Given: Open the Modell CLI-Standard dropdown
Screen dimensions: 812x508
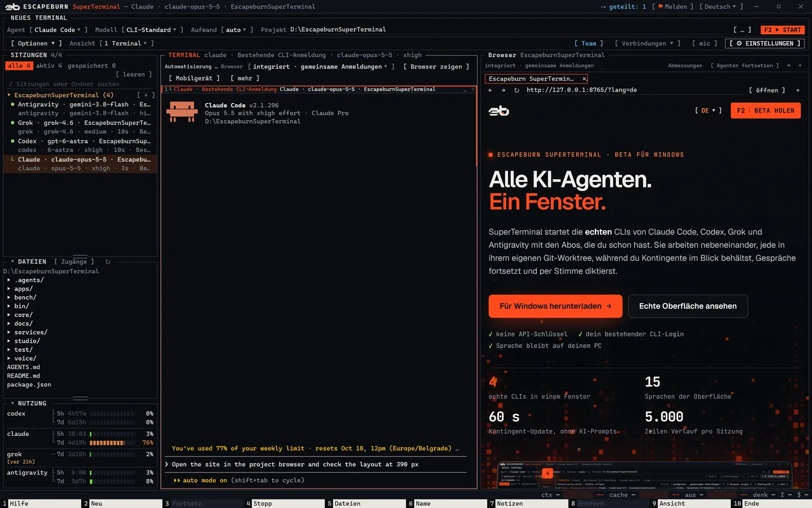Looking at the screenshot, I should tap(152, 30).
